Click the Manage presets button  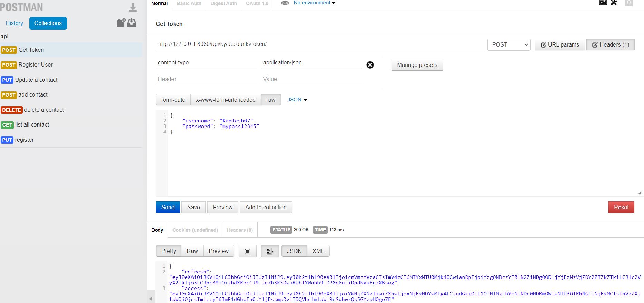click(x=417, y=65)
